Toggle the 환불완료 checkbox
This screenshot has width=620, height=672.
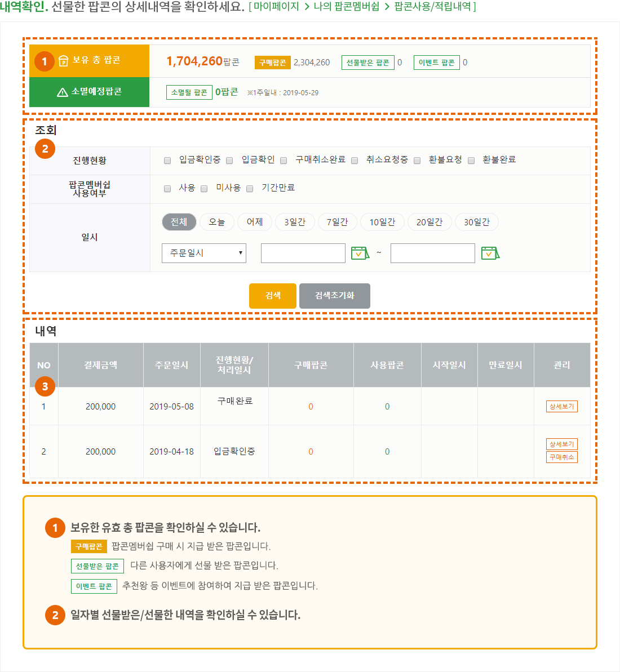[x=471, y=161]
